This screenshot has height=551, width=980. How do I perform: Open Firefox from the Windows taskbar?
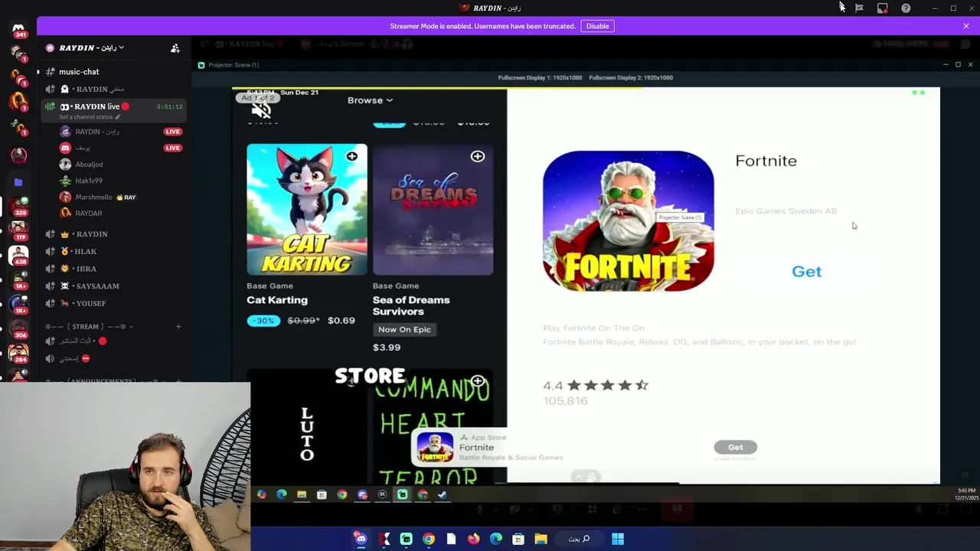point(473,539)
